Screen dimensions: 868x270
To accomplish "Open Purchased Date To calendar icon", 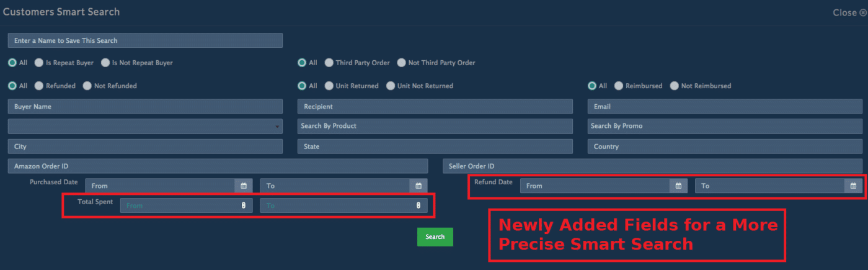I will pos(418,186).
